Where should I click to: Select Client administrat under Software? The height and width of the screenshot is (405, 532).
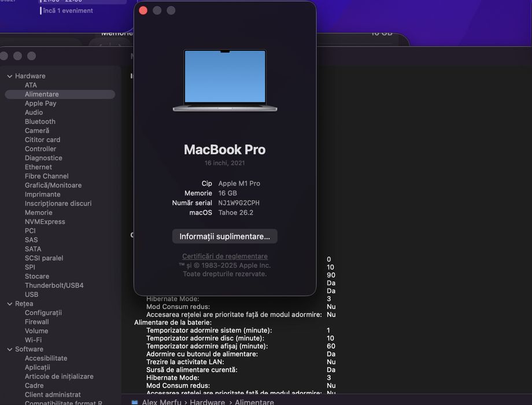(x=53, y=395)
